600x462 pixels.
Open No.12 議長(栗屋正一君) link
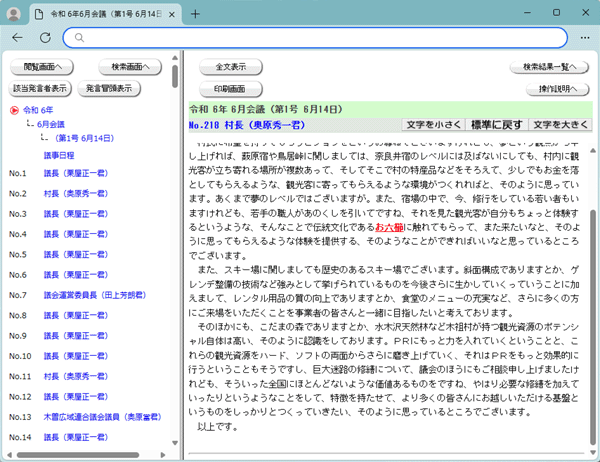pyautogui.click(x=76, y=397)
